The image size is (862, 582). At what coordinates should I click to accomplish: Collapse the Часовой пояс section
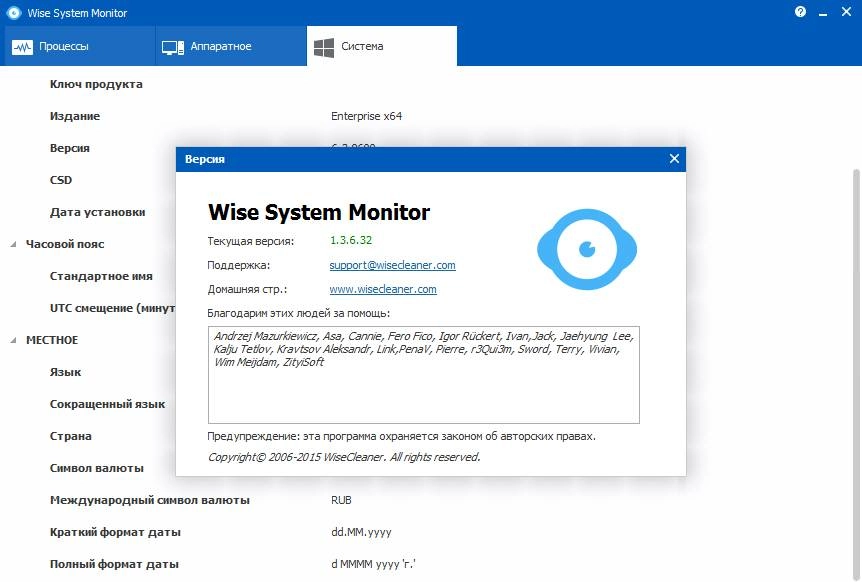[x=13, y=244]
